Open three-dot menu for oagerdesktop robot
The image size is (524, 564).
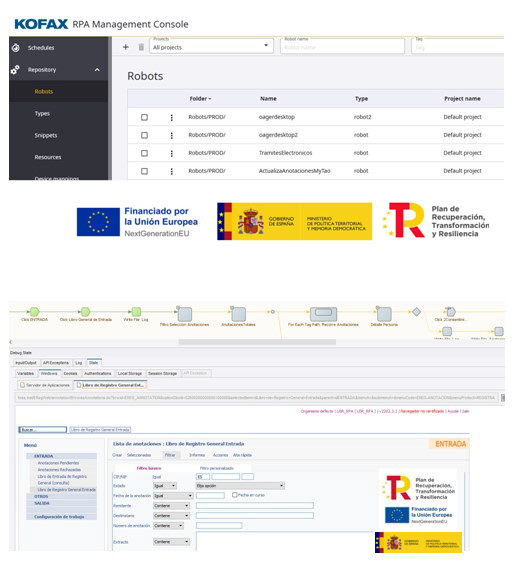pos(172,117)
